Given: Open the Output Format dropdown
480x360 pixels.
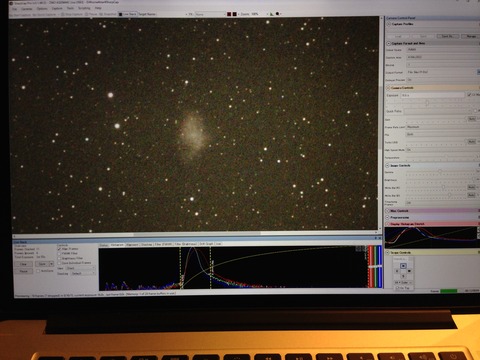Looking at the screenshot, I should point(442,72).
